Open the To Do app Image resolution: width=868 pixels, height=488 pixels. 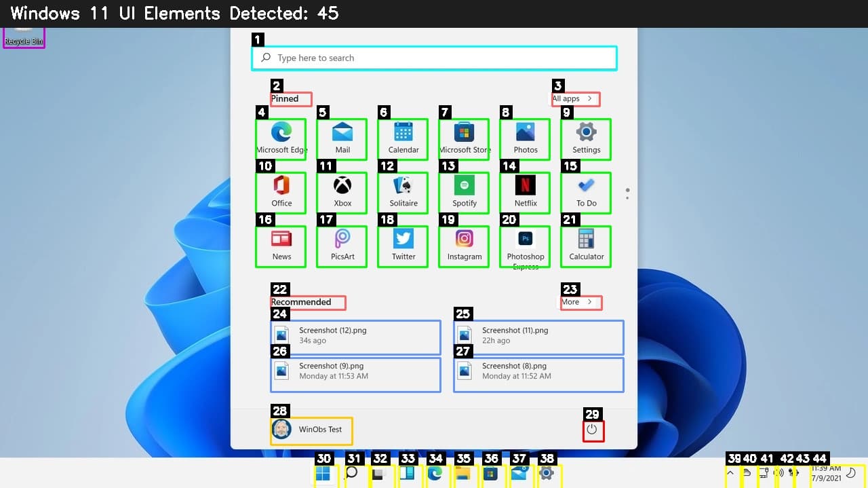pyautogui.click(x=586, y=192)
